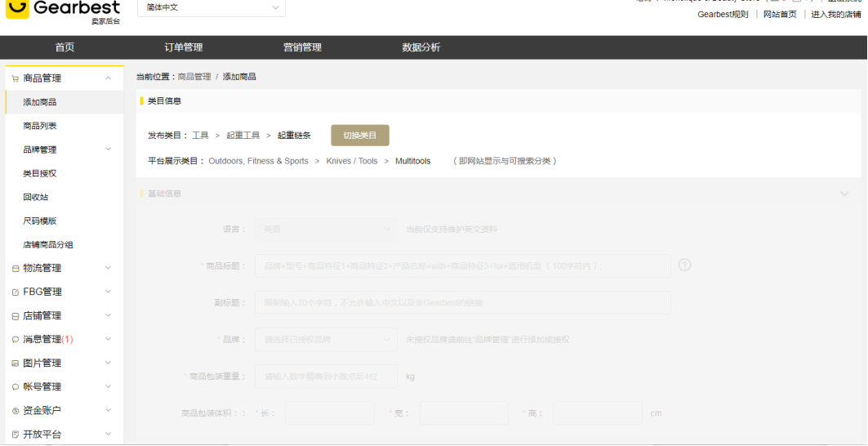Open the 数据分析 menu
Screen dimensions: 868x446
tap(421, 47)
